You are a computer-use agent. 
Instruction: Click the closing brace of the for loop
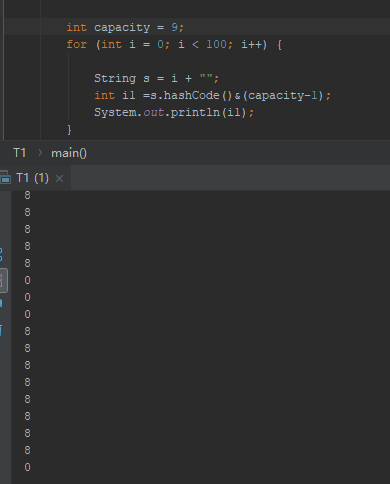tap(69, 129)
